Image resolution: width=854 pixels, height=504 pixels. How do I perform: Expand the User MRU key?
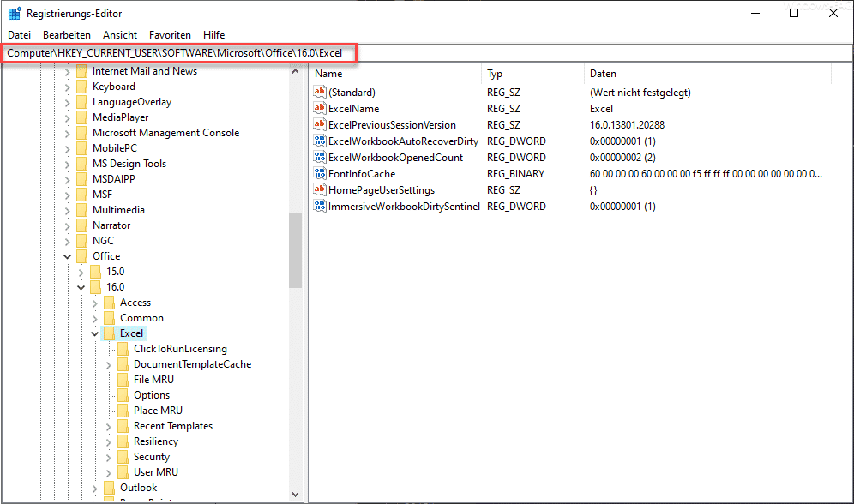pos(108,472)
